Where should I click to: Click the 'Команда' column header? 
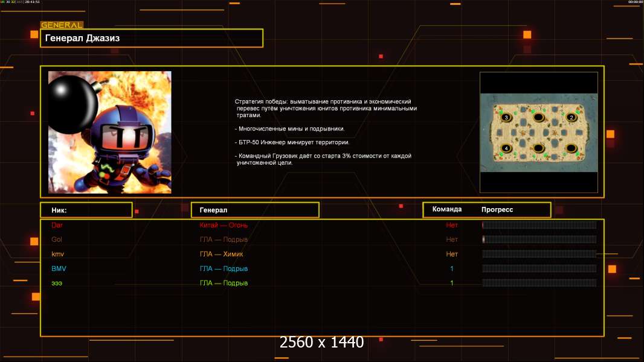447,209
